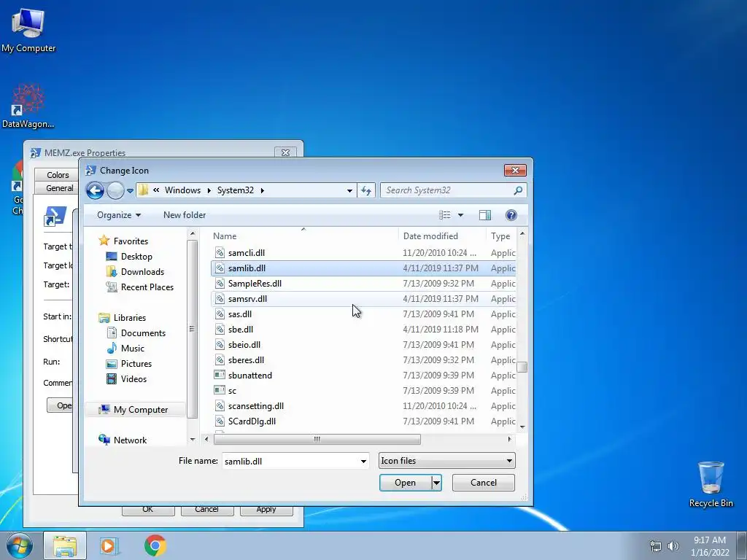Select Network in navigation pane
The height and width of the screenshot is (560, 747).
[123, 440]
